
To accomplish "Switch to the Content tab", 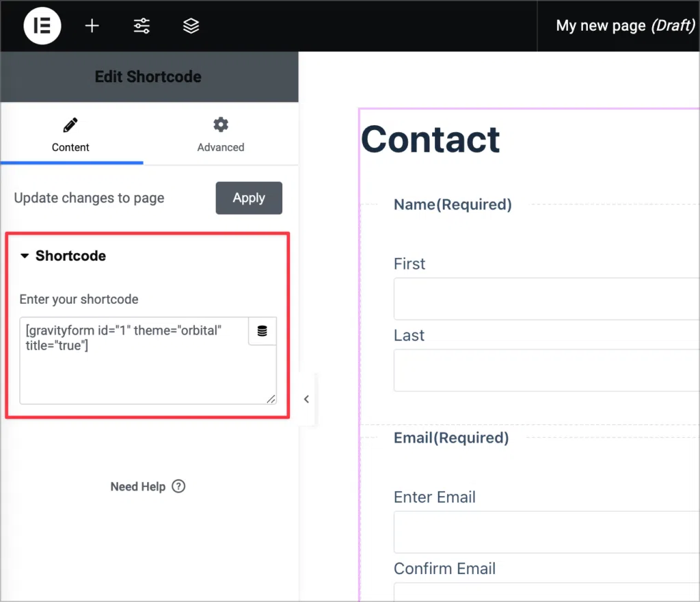I will click(x=71, y=134).
